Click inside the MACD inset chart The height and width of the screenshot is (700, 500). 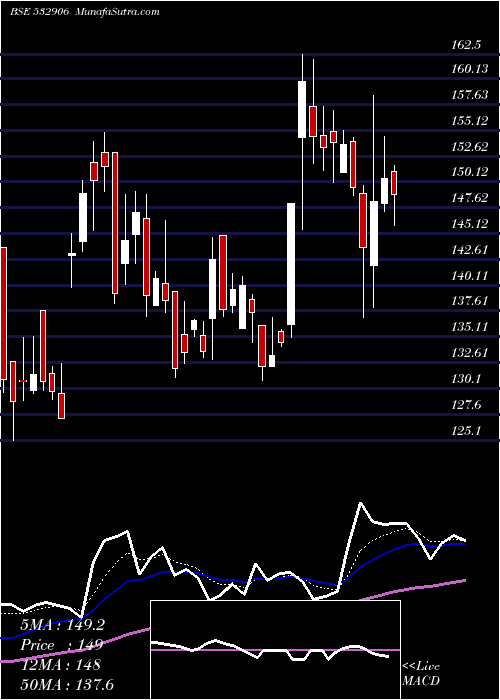(x=275, y=650)
